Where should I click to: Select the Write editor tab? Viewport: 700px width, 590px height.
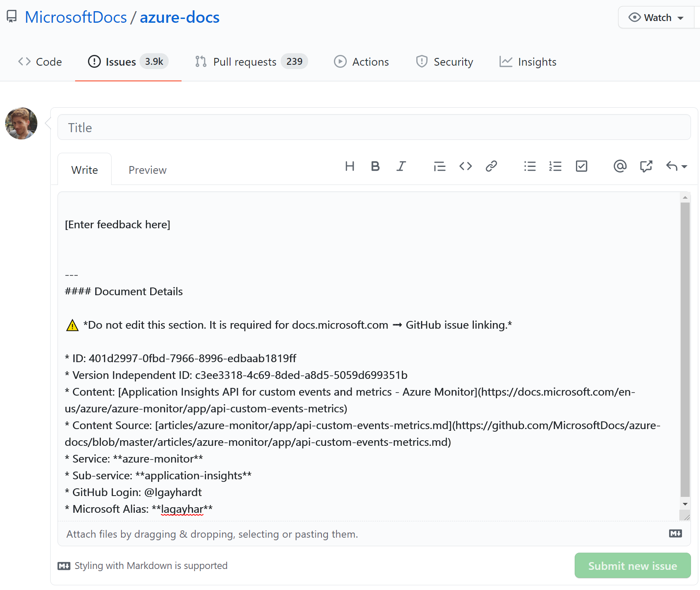coord(85,170)
